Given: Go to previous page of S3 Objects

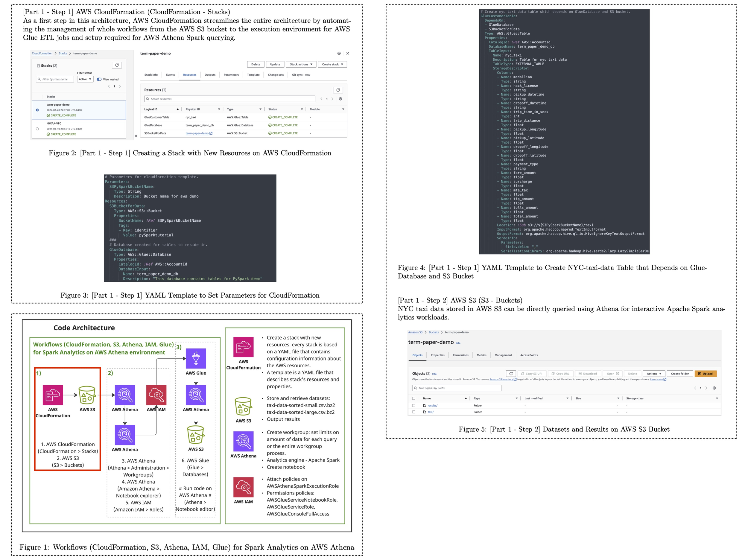Looking at the screenshot, I should pos(695,388).
